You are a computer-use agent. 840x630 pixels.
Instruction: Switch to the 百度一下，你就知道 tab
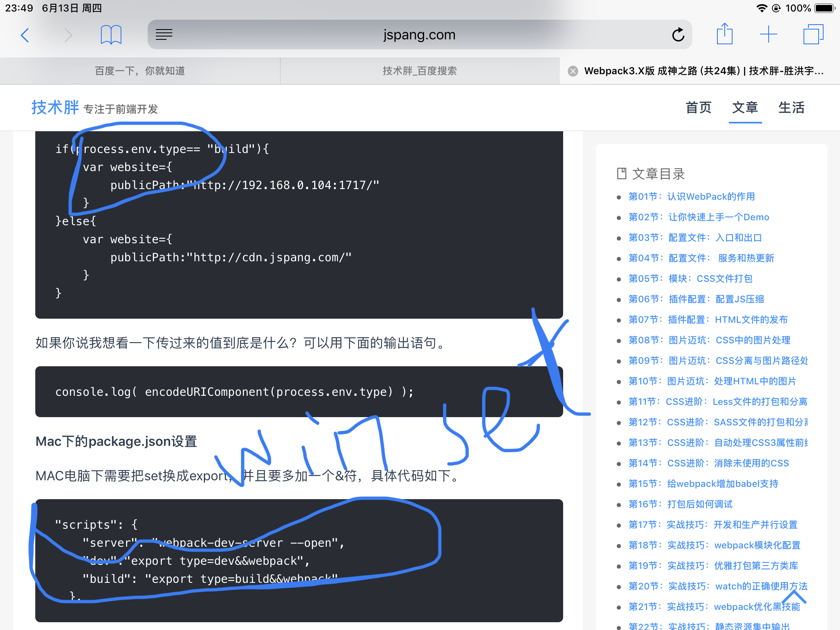pos(140,71)
